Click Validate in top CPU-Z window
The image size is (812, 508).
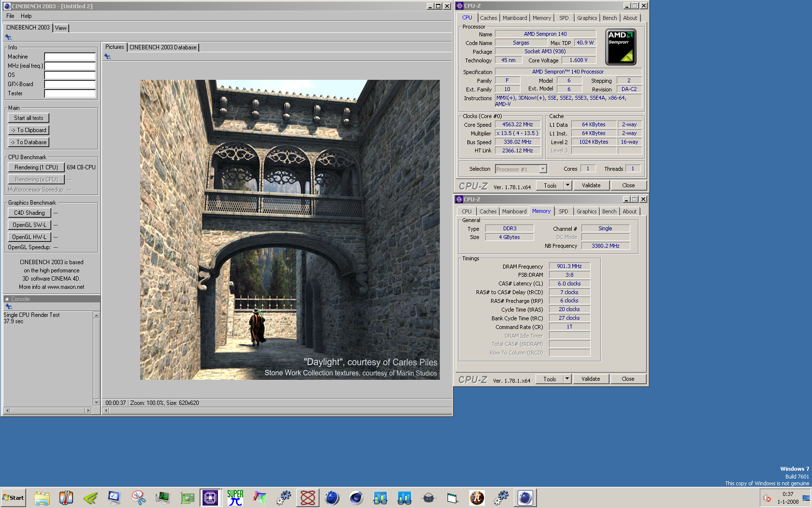coord(591,185)
